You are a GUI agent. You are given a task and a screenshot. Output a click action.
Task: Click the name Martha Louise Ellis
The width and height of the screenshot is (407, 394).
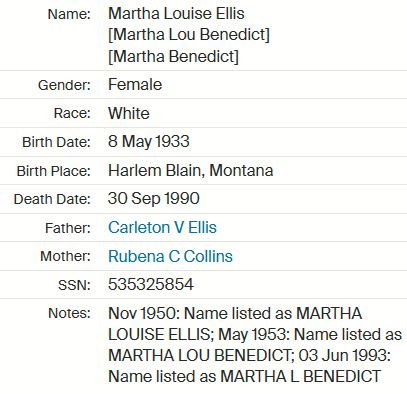tap(176, 14)
